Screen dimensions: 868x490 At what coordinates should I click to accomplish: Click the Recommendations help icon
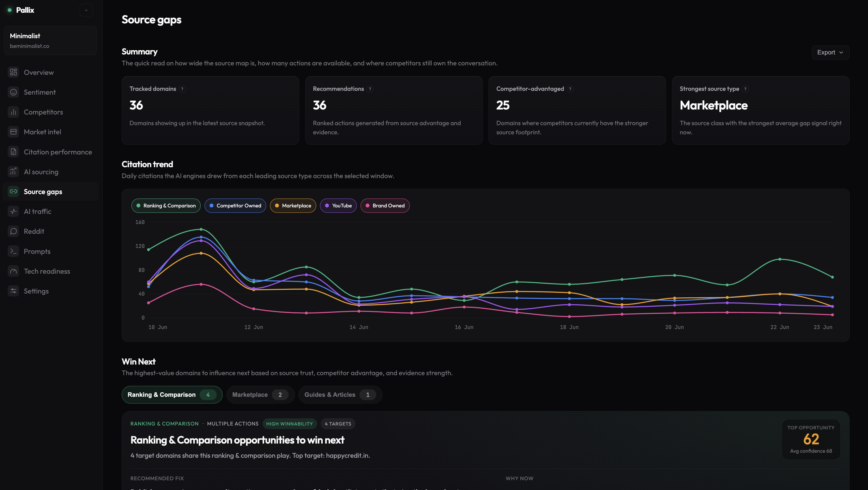(370, 89)
